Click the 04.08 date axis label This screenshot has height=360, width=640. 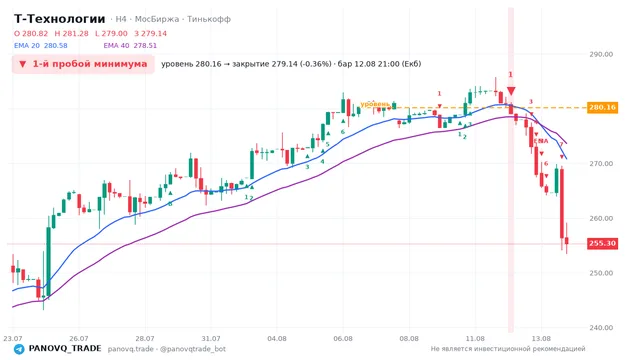(277, 338)
